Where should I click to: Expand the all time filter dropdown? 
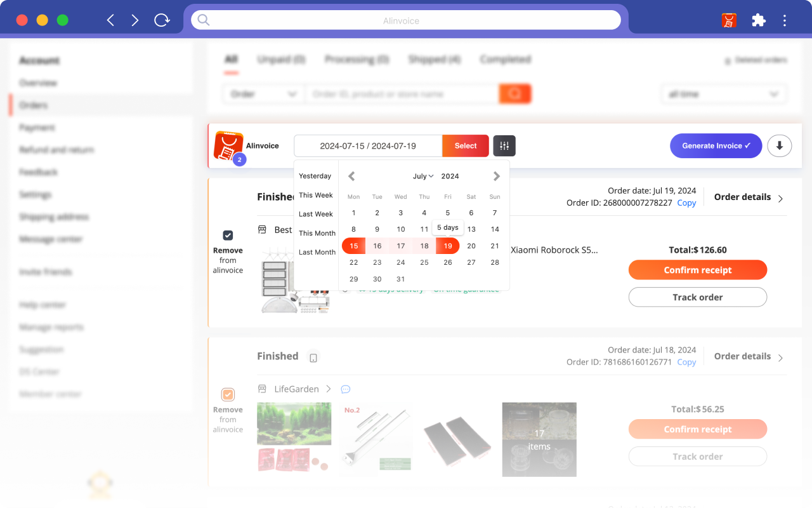(x=723, y=93)
